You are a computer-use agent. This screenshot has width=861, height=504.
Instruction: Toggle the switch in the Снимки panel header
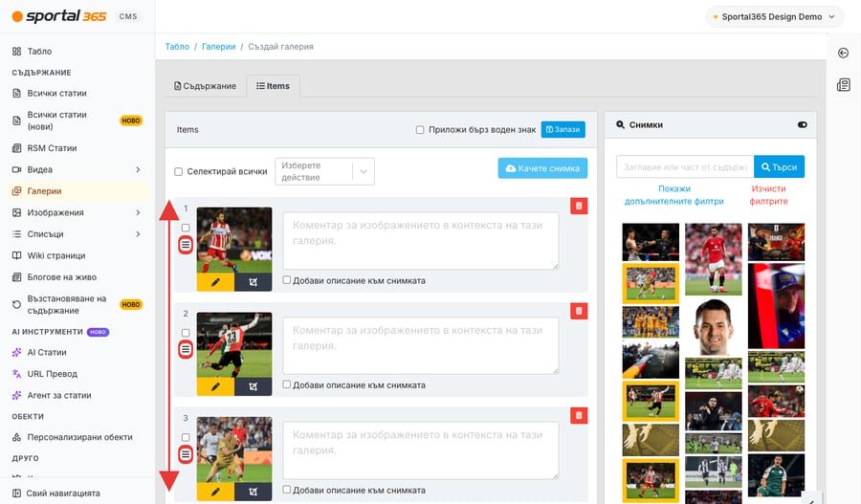pos(803,124)
